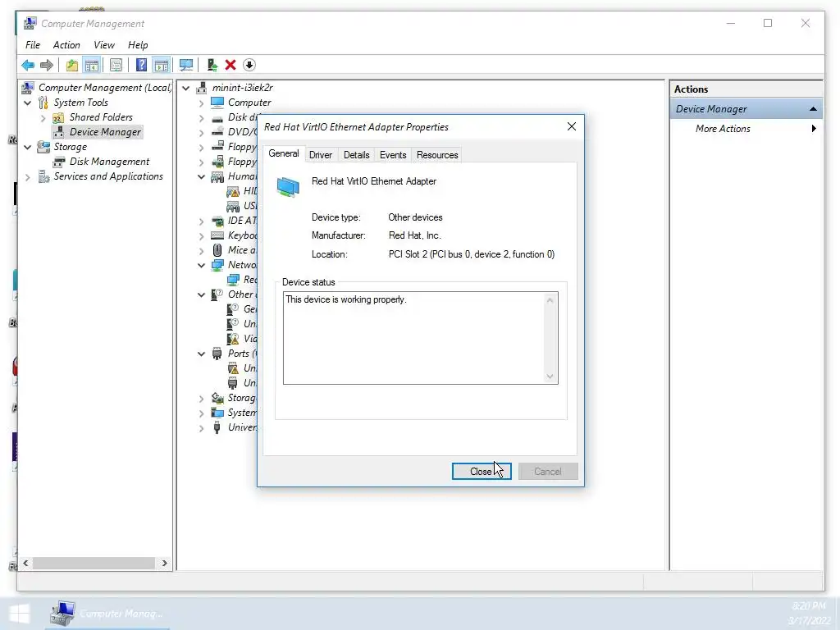Collapse the Network adapters category

tap(201, 265)
